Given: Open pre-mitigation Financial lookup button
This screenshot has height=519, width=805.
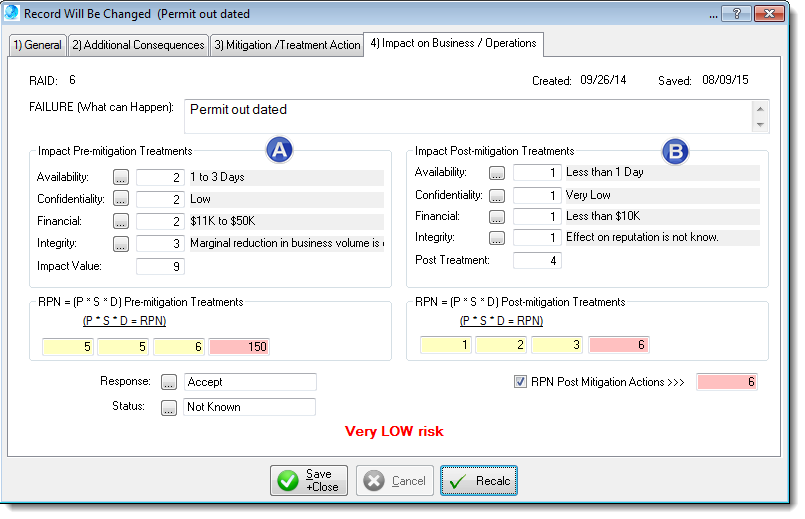Looking at the screenshot, I should click(121, 221).
